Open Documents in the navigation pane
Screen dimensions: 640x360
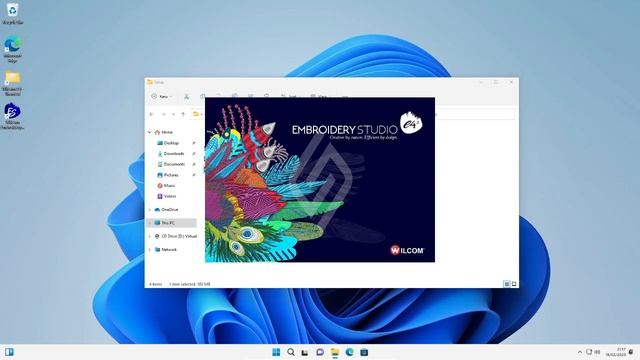171,164
